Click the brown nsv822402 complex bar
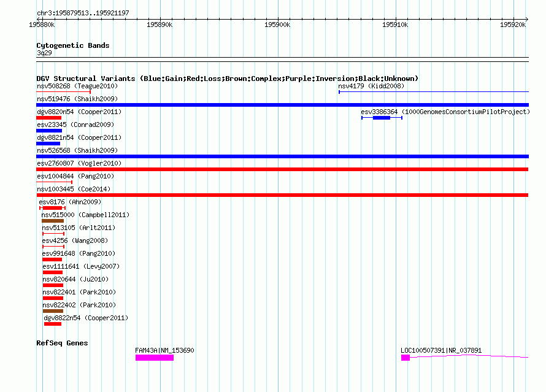546x392 pixels. pyautogui.click(x=53, y=311)
